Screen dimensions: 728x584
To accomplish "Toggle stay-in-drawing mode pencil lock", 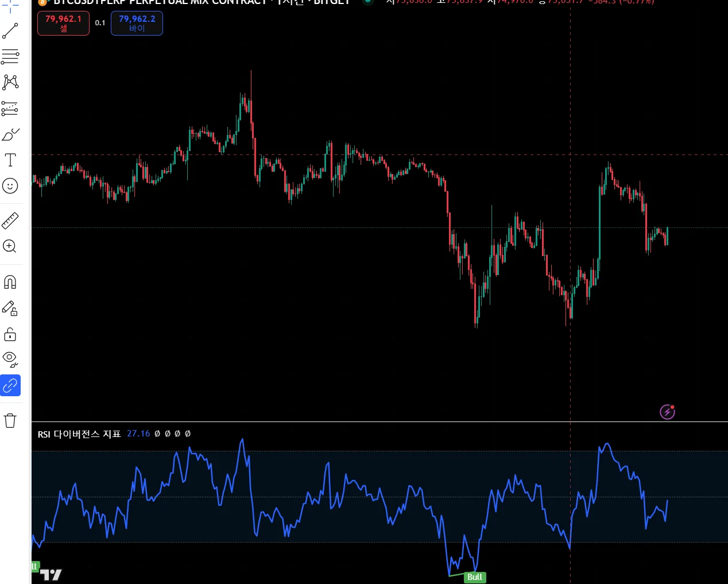I will coord(10,308).
